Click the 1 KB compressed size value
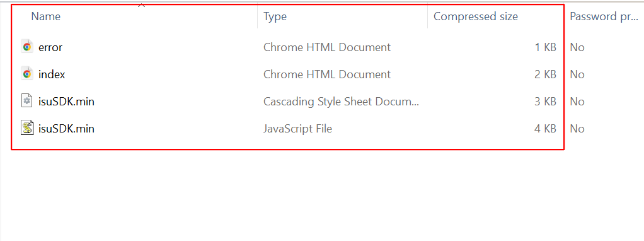Image resolution: width=644 pixels, height=241 pixels. 546,47
